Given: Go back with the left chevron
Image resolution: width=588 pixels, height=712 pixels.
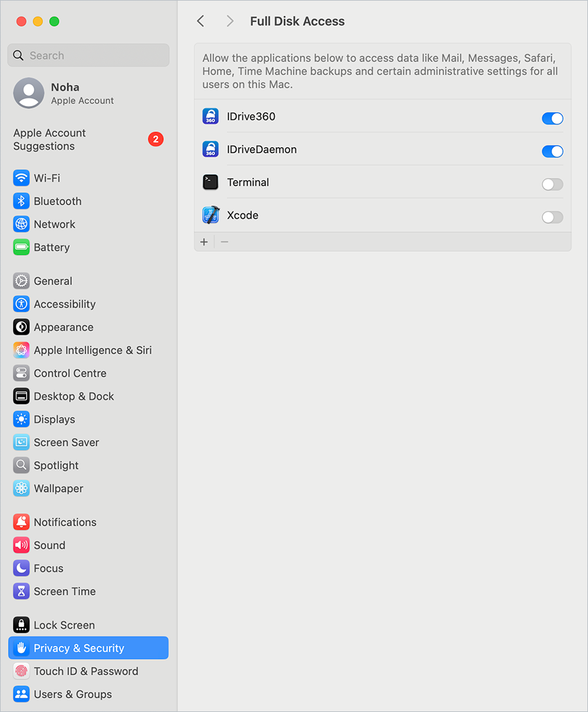Looking at the screenshot, I should pyautogui.click(x=201, y=21).
